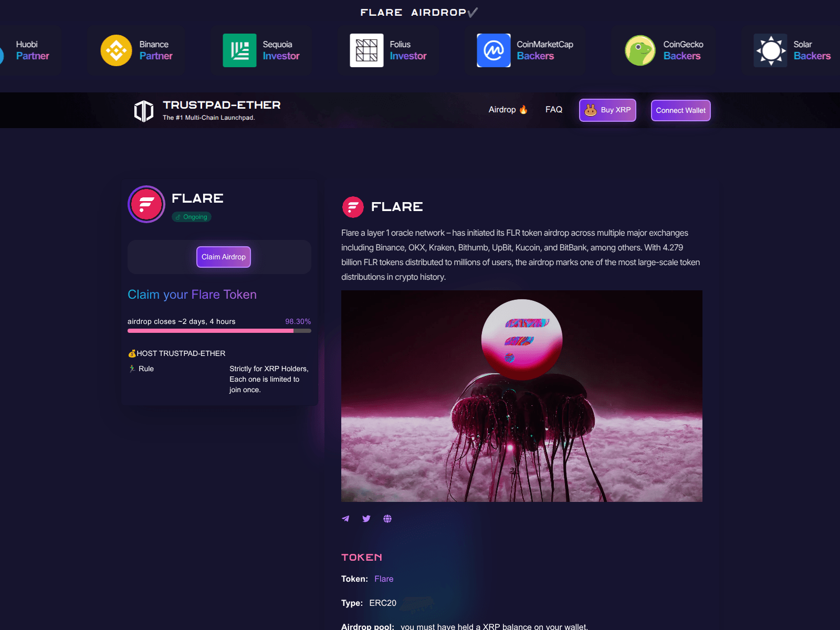Click the 'Type: ERC20' text

pos(369,603)
